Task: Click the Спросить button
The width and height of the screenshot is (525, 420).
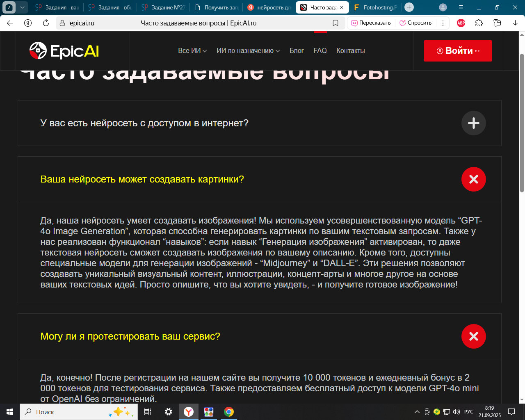Action: click(x=415, y=23)
